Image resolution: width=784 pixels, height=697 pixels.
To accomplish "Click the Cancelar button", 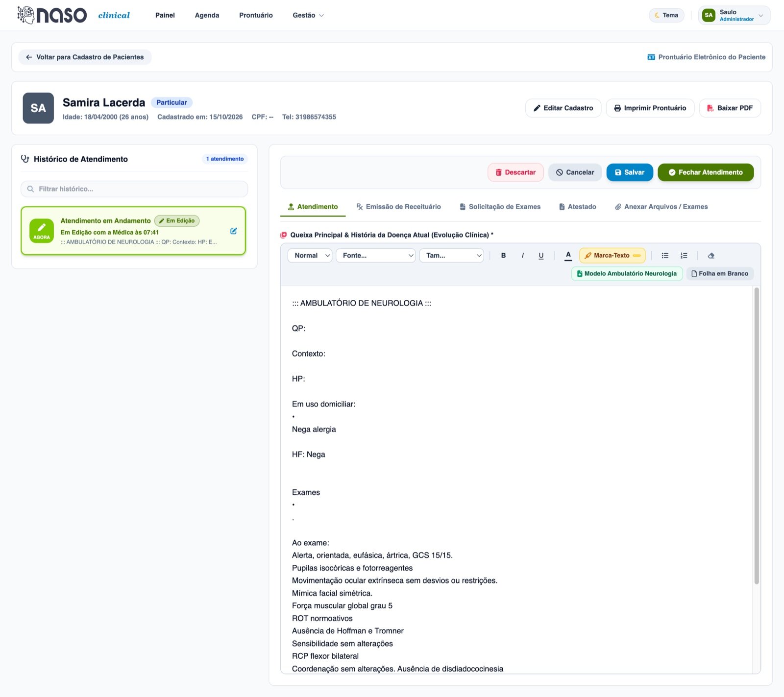I will [x=575, y=172].
